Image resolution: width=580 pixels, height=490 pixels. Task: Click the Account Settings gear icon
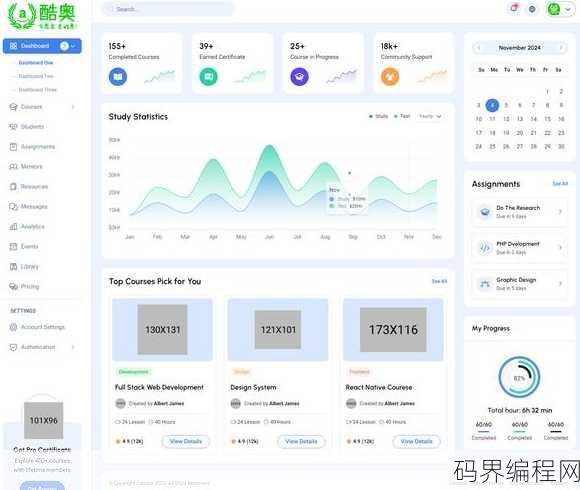(13, 327)
